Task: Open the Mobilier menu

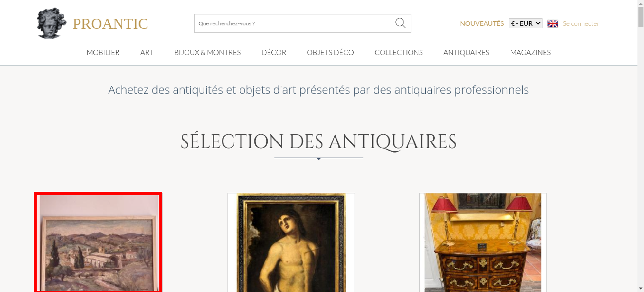Action: click(x=103, y=52)
